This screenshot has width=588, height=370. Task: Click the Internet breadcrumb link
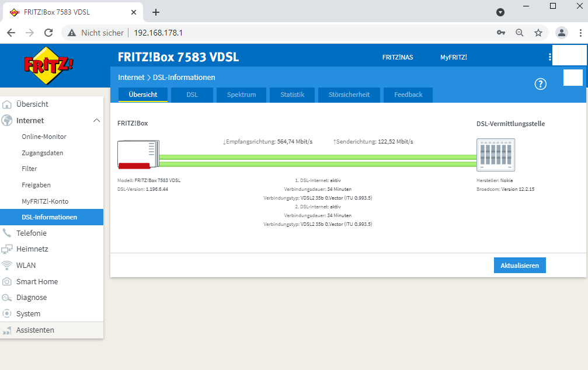pos(131,77)
